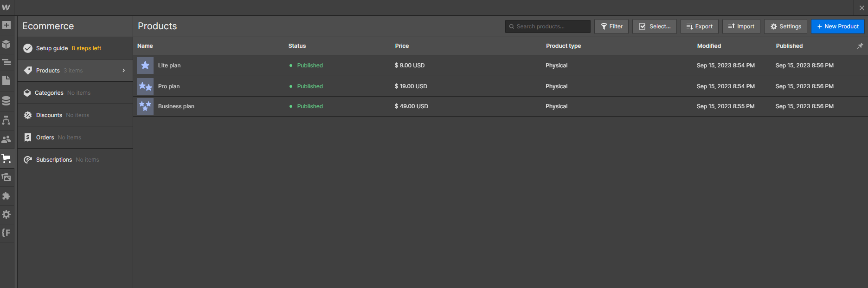The image size is (868, 288).
Task: Open Business plan product thumbnail
Action: (x=145, y=106)
